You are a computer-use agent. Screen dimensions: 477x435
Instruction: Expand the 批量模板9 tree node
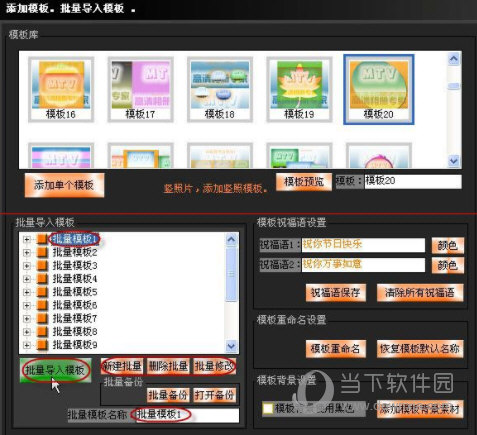click(27, 345)
